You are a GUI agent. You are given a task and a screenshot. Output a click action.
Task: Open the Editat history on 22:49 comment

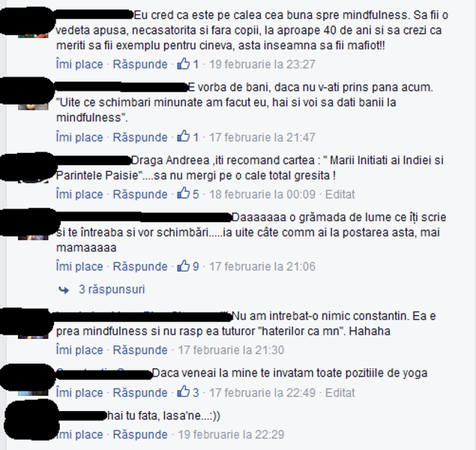(340, 392)
